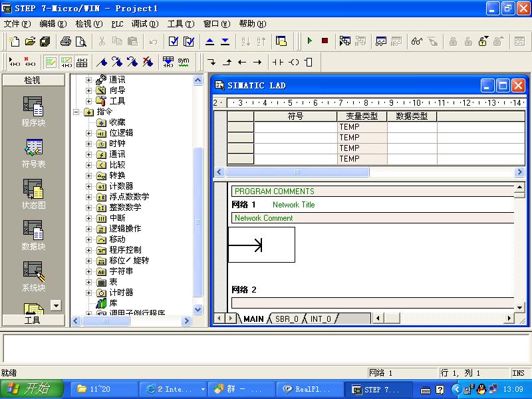Expand the 向导 tree node
This screenshot has width=532, height=399.
(89, 90)
